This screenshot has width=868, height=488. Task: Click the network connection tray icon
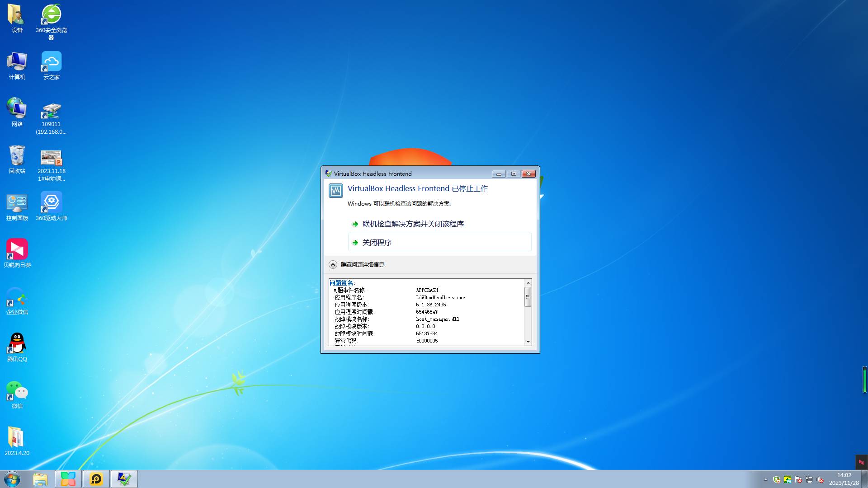point(809,480)
